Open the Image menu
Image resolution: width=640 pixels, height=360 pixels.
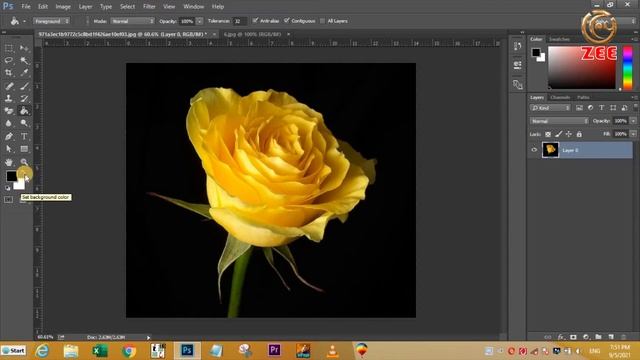click(63, 7)
